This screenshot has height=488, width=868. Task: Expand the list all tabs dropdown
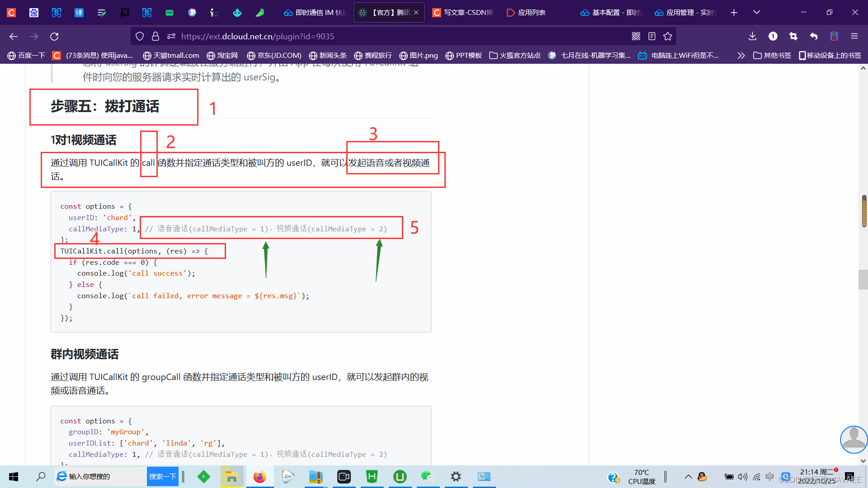pyautogui.click(x=757, y=13)
